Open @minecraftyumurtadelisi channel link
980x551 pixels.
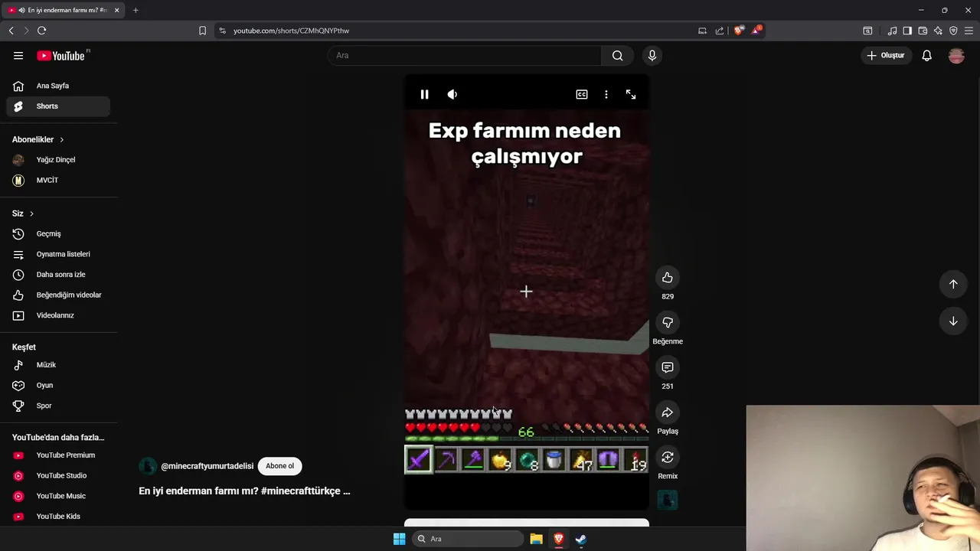(207, 466)
